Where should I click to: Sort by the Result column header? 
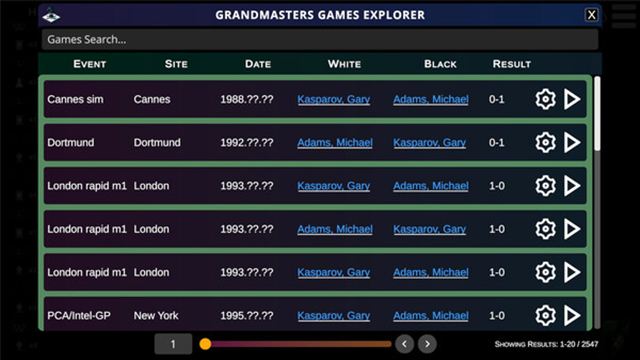[x=511, y=64]
